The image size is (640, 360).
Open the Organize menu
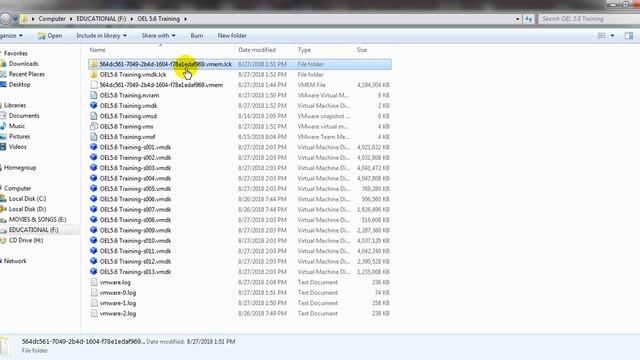pos(11,36)
